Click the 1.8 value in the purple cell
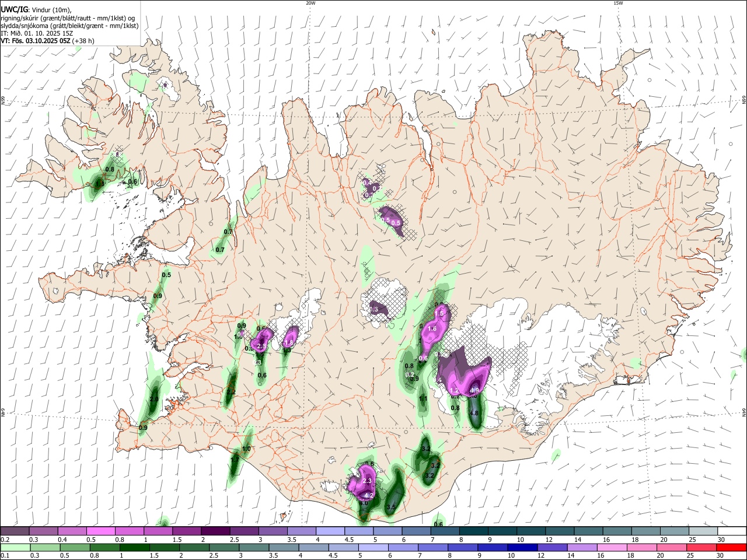Image resolution: width=747 pixels, height=560 pixels. (x=289, y=342)
